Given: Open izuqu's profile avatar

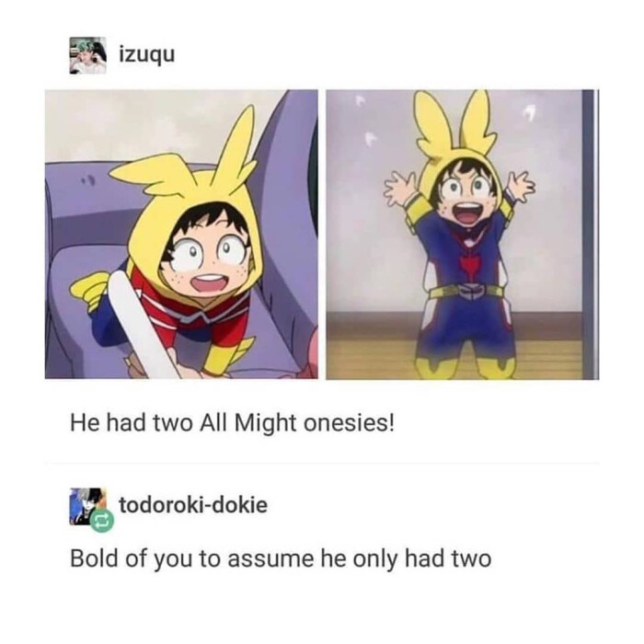Looking at the screenshot, I should coord(87,55).
